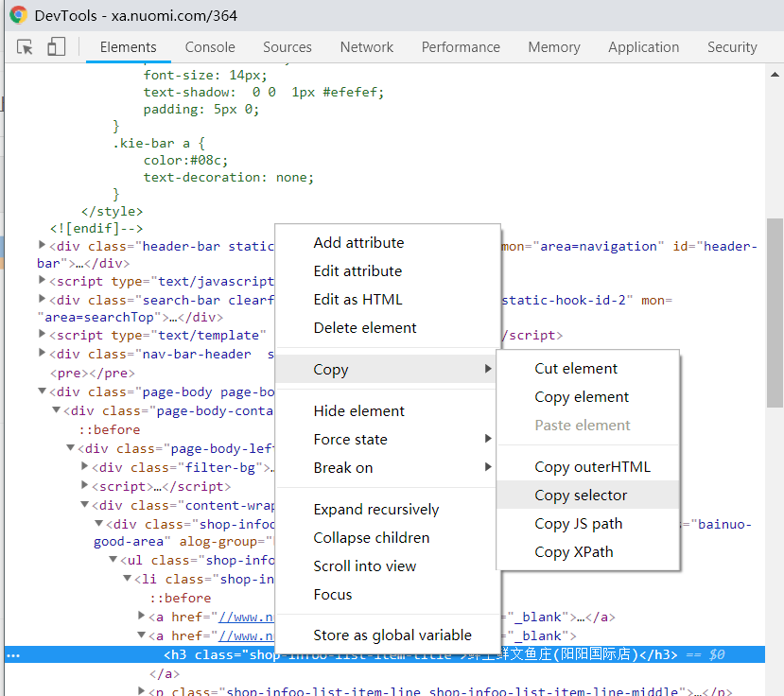Screen dimensions: 784x696
Task: Select Delete element
Action: 388,328
